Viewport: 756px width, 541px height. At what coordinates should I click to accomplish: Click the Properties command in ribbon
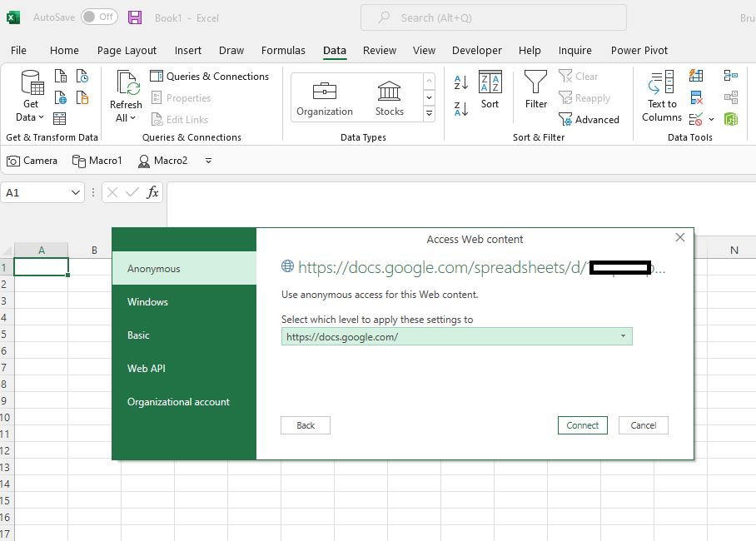pos(182,98)
